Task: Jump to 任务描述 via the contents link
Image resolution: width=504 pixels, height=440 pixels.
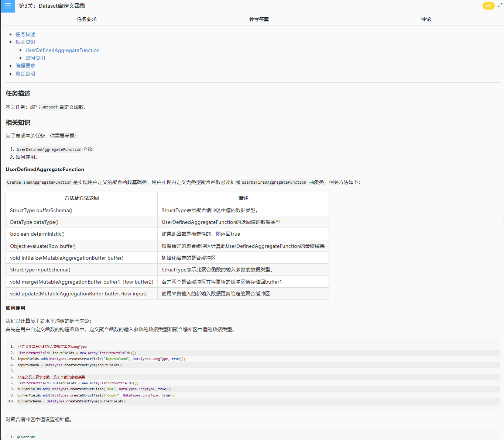Action: tap(25, 34)
